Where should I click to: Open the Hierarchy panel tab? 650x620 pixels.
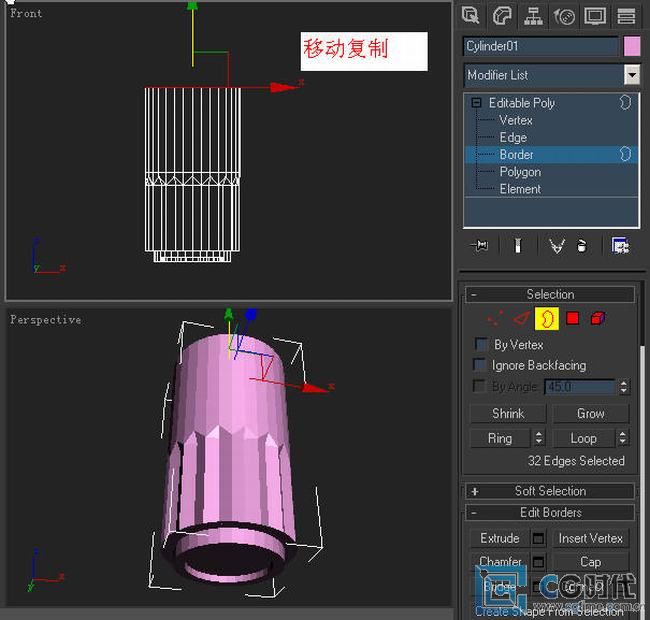point(533,16)
